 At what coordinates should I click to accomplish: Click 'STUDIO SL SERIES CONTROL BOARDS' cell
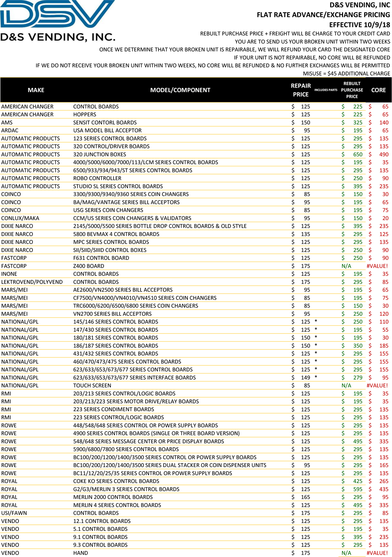coord(118,186)
